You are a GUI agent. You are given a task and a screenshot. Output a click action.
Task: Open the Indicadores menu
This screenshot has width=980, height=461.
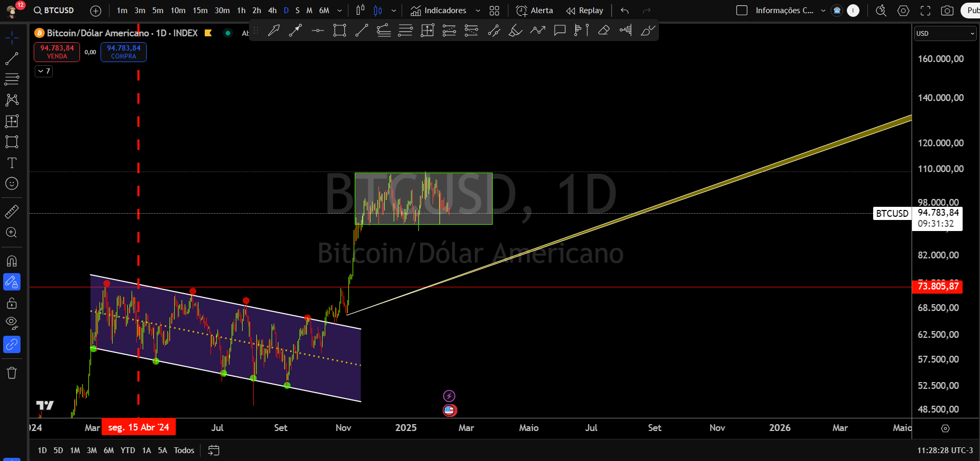click(438, 11)
